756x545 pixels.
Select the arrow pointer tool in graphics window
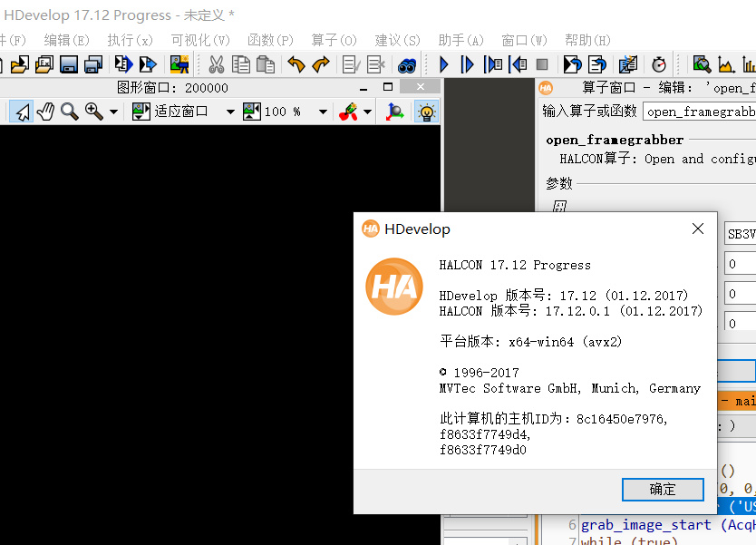(x=24, y=111)
